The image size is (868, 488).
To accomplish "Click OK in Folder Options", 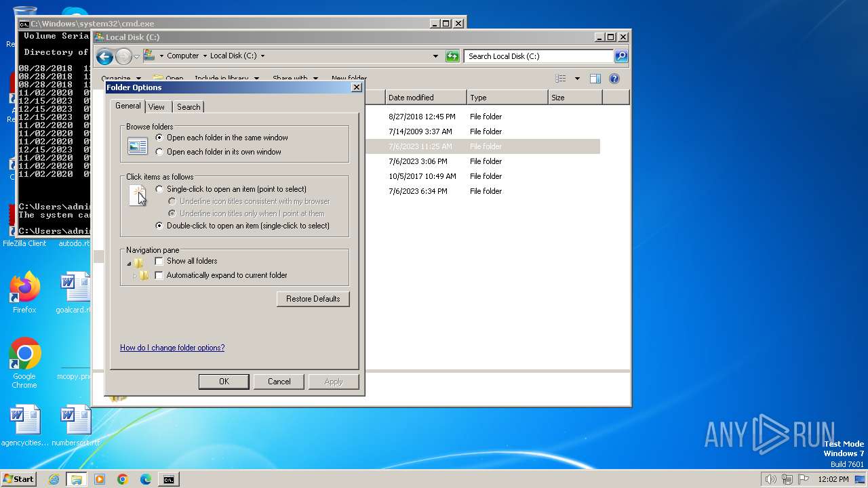I will pyautogui.click(x=224, y=382).
